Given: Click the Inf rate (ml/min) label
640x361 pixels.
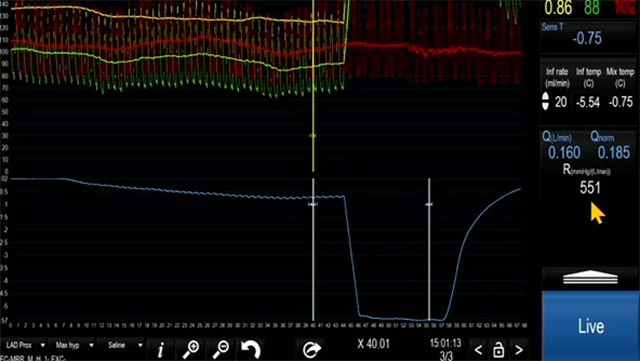Looking at the screenshot, I should [x=558, y=78].
